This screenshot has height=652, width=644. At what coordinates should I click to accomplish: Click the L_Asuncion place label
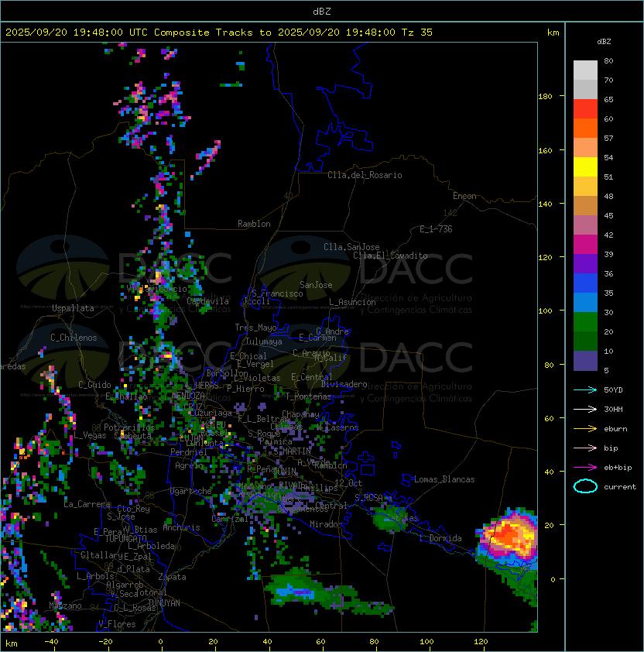point(352,302)
